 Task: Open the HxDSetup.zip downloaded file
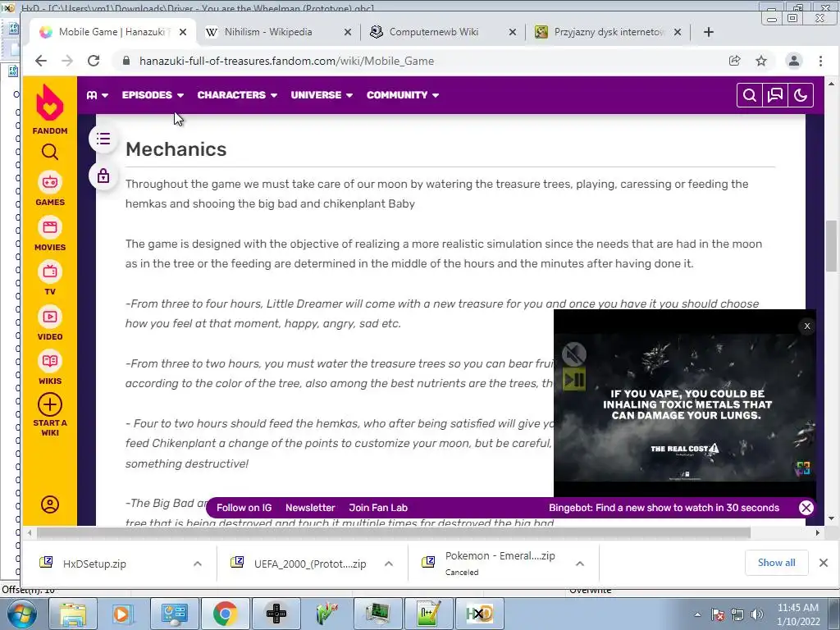[x=94, y=564]
